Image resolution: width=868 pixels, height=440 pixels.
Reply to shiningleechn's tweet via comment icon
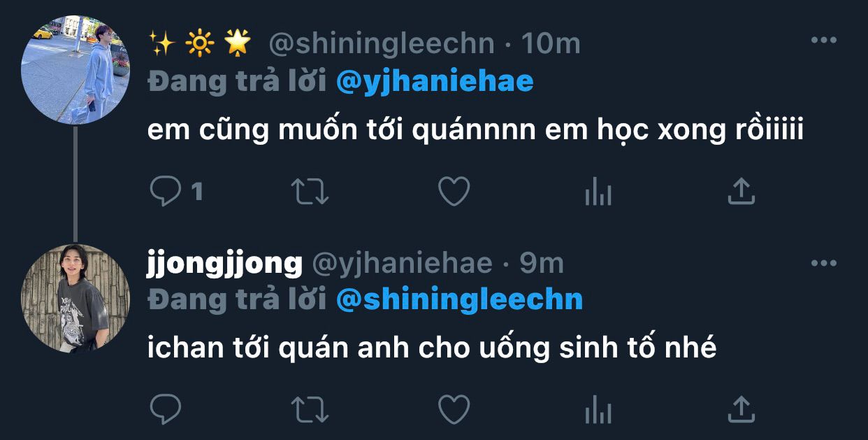click(166, 191)
